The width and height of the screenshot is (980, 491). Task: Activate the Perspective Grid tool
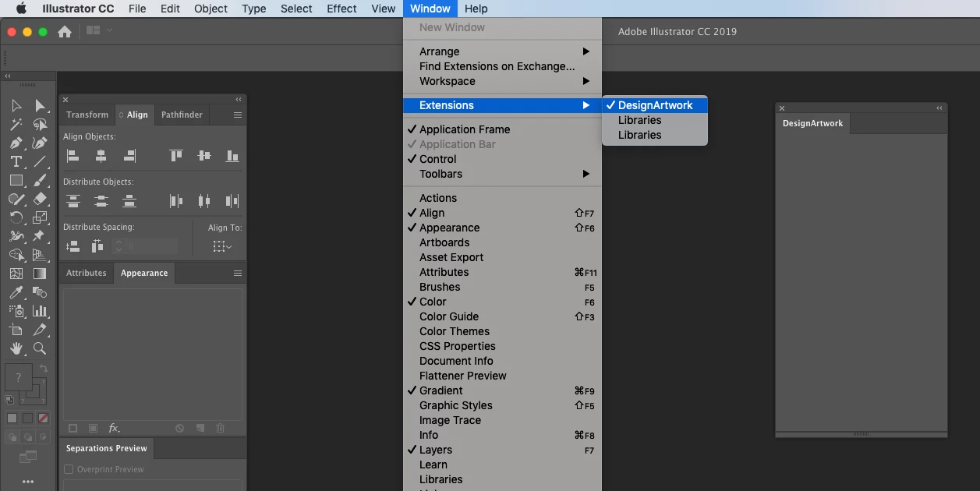pos(41,256)
